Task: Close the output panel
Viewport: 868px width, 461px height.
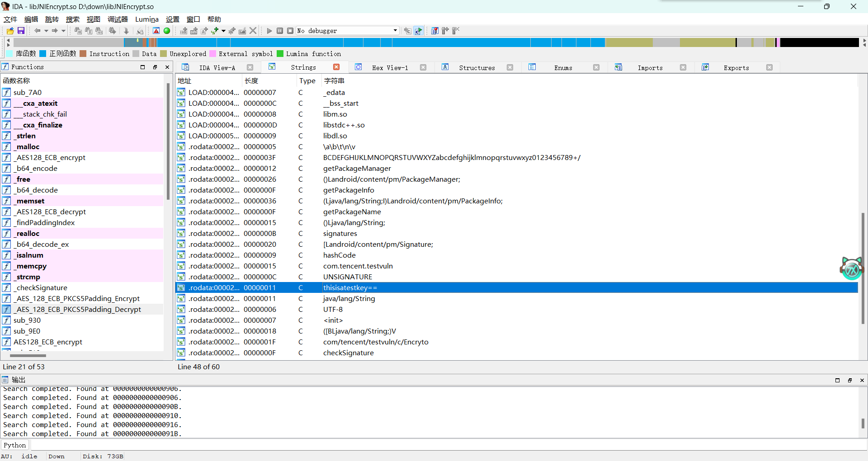Action: coord(862,380)
